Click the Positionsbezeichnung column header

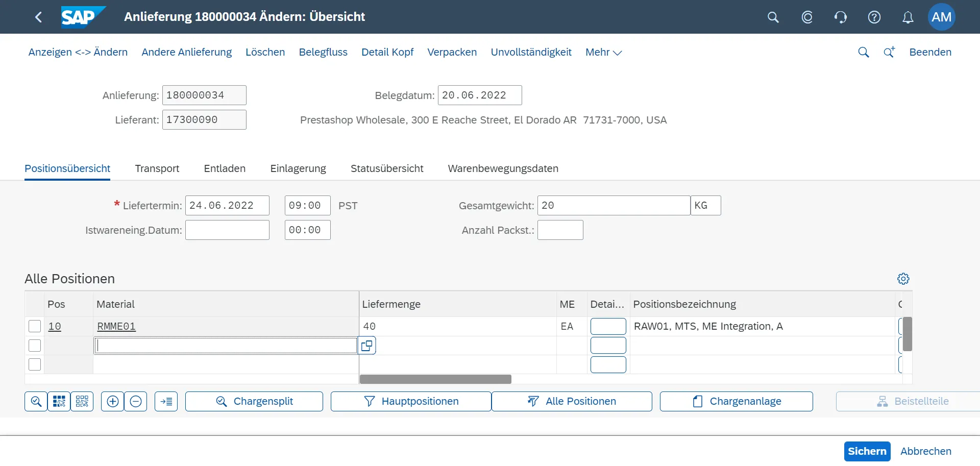762,304
